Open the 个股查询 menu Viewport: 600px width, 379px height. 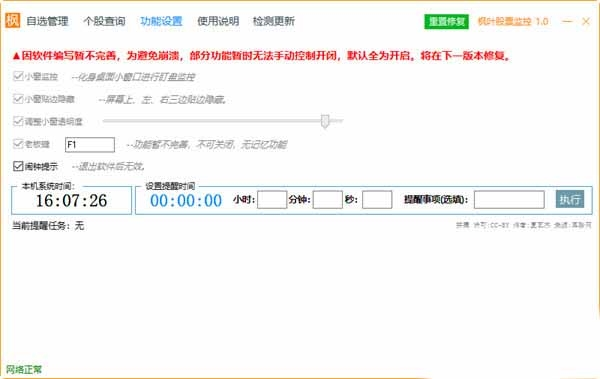coord(104,21)
